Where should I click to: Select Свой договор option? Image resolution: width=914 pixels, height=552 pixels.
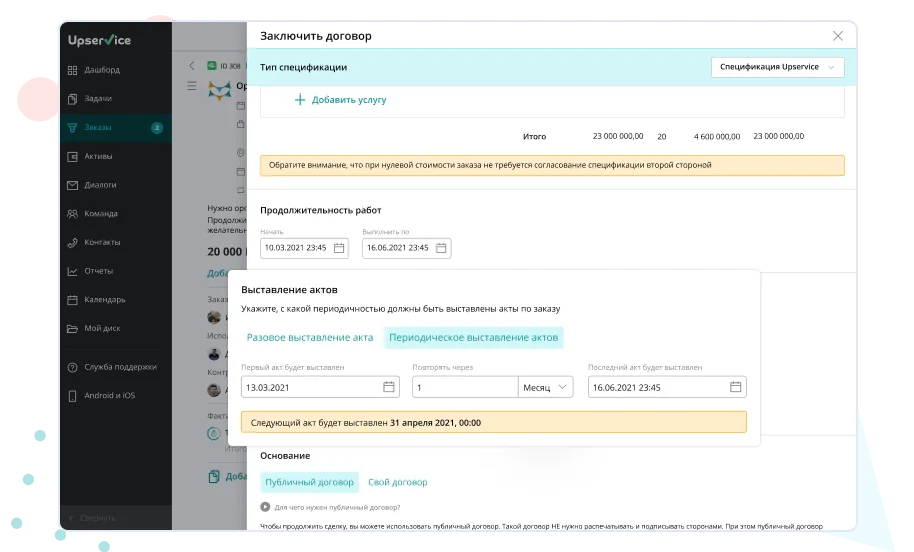(x=398, y=482)
